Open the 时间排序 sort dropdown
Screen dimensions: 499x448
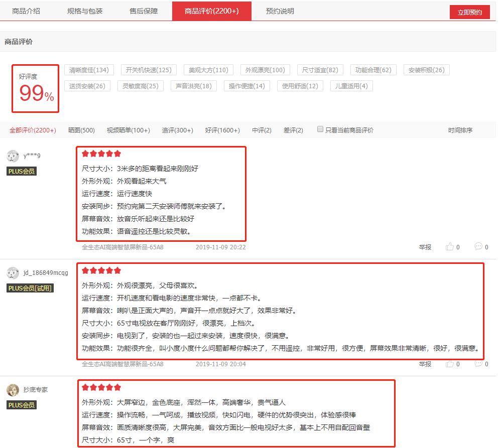(x=460, y=130)
